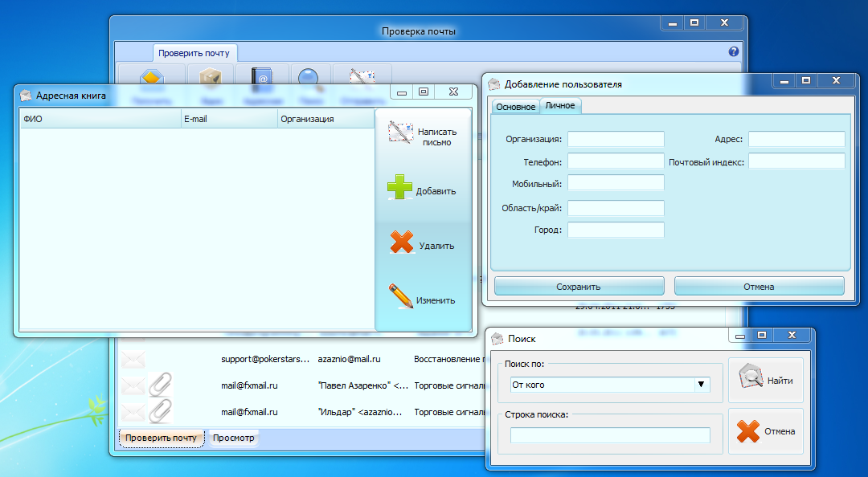Click the pencil Изменить icon
The height and width of the screenshot is (477, 868).
click(x=401, y=298)
